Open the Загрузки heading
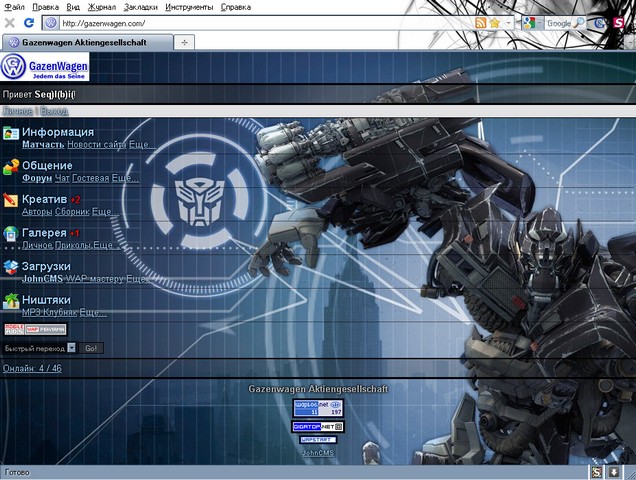Image resolution: width=636 pixels, height=480 pixels. [x=46, y=266]
